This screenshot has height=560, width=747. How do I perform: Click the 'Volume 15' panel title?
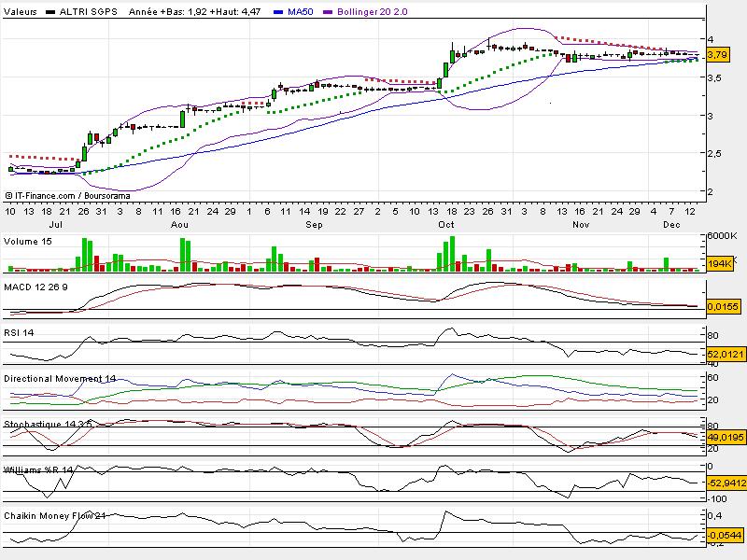pyautogui.click(x=28, y=242)
